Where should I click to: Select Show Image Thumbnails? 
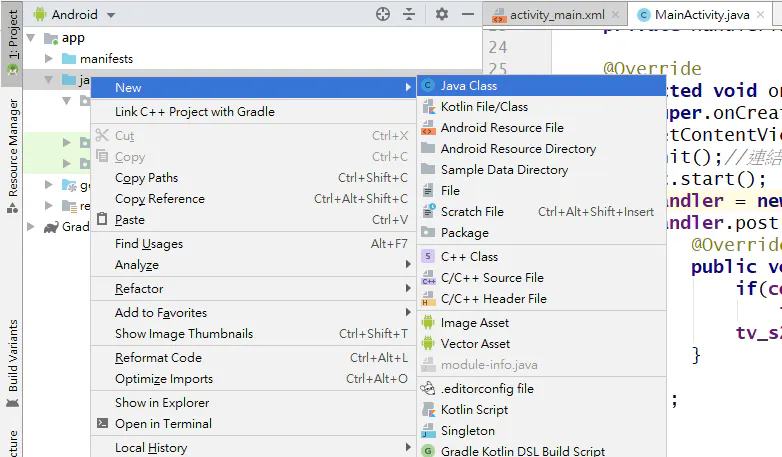click(253, 333)
